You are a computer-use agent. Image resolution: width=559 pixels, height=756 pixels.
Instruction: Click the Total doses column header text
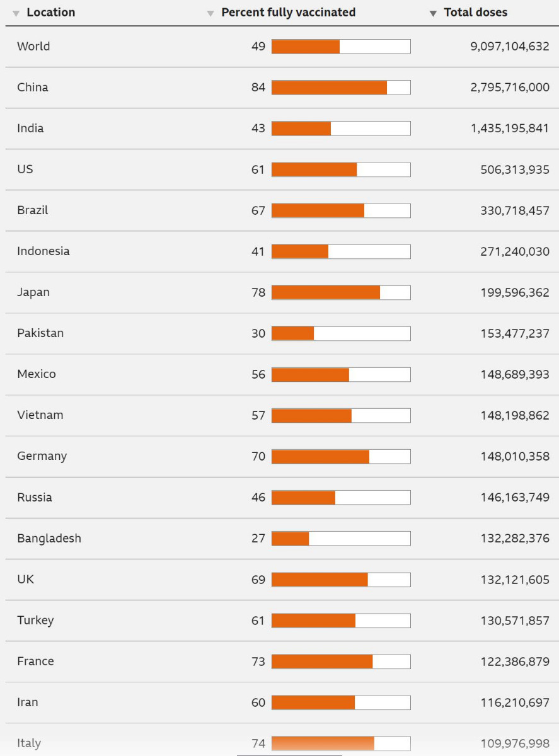point(475,13)
